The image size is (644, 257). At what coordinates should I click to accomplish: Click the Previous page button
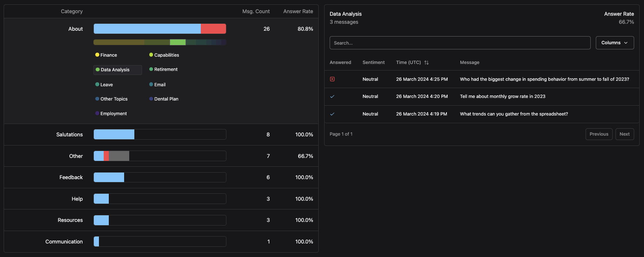(x=599, y=134)
